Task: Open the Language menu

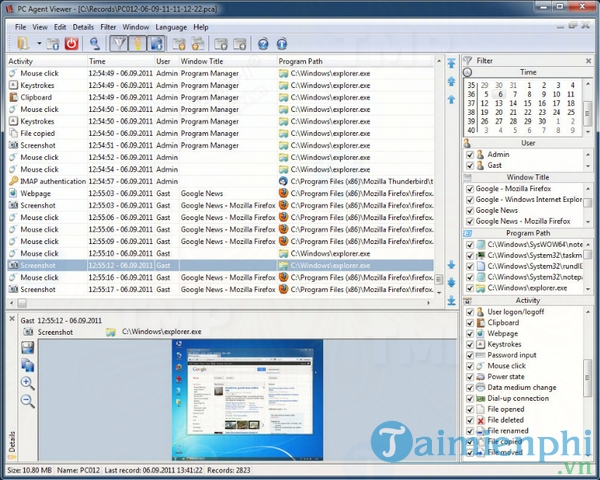Action: coord(171,27)
